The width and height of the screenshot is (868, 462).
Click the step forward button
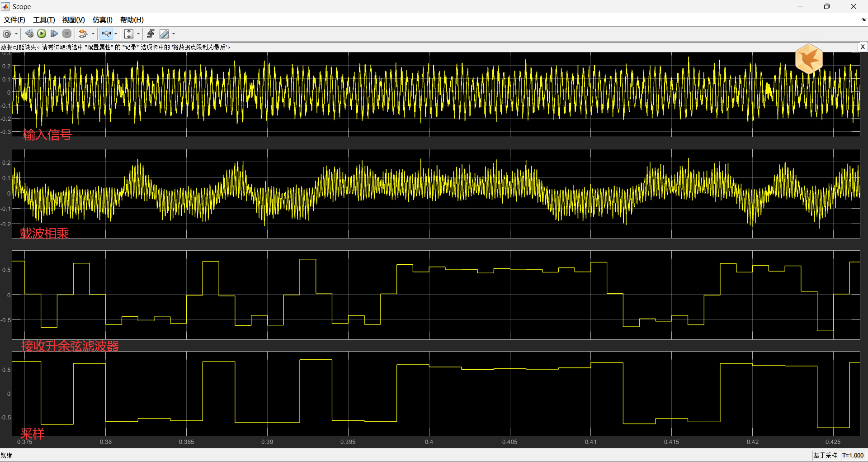coord(54,33)
